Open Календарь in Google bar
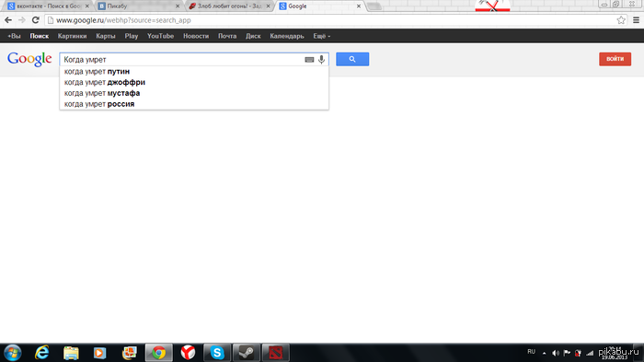 tap(287, 36)
